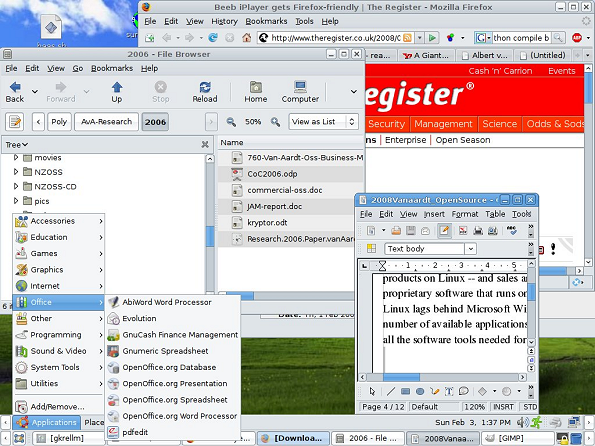Click Name column header
595x446 pixels.
(291, 143)
